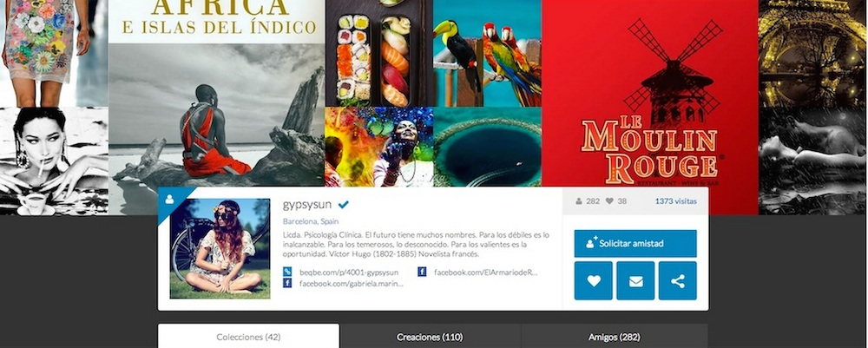Click the Solicitar amistad button
The image size is (868, 348).
click(635, 244)
